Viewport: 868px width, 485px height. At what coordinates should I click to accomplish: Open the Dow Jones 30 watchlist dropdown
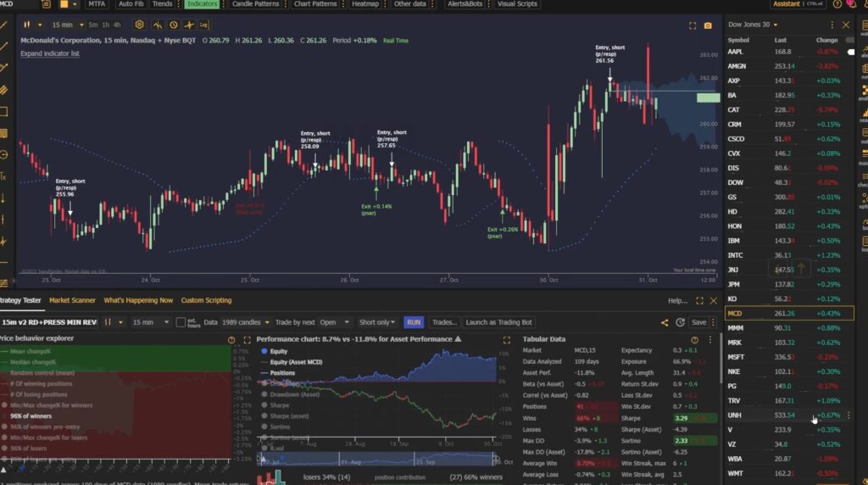pos(753,25)
